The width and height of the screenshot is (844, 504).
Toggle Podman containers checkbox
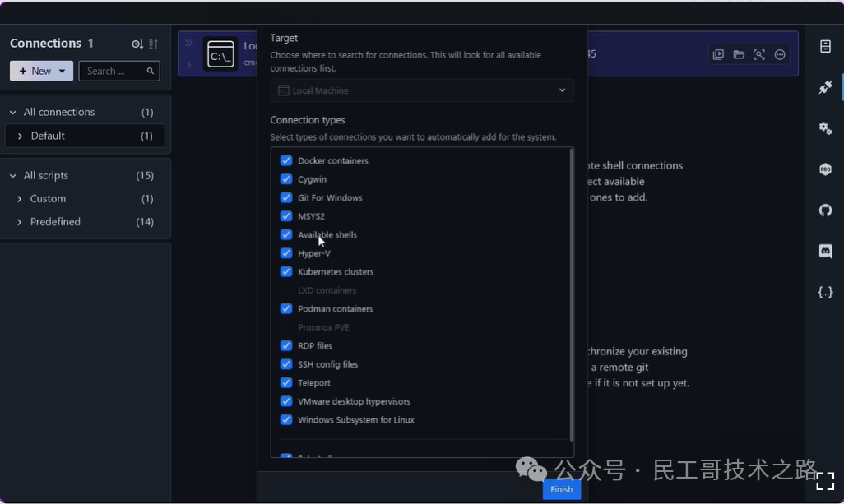pos(286,309)
